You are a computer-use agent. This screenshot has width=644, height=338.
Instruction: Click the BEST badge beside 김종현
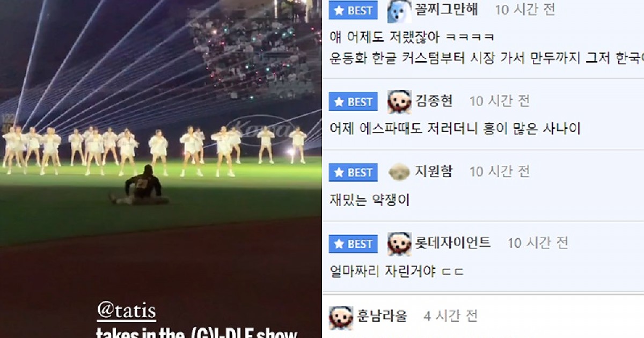tap(353, 101)
